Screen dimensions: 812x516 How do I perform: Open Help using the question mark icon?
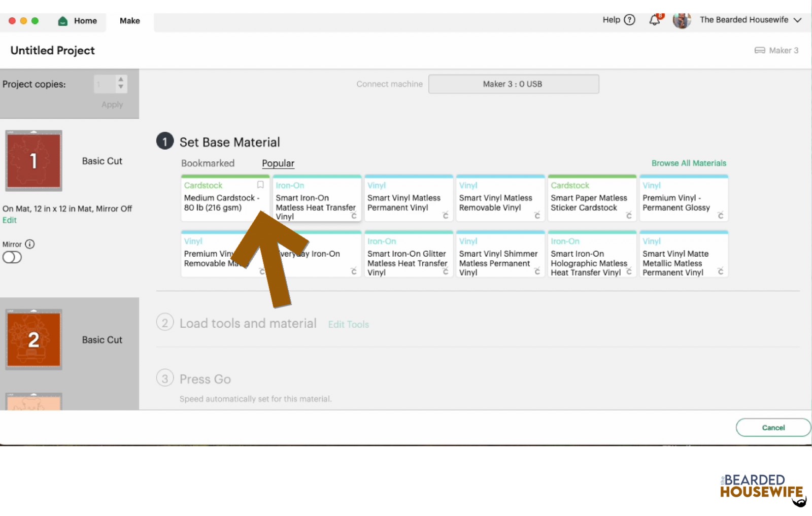629,20
